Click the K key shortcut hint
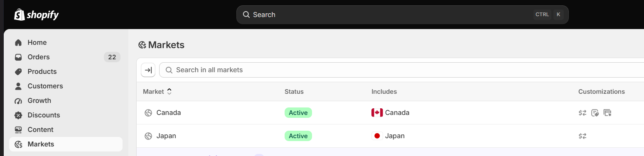 (x=558, y=15)
